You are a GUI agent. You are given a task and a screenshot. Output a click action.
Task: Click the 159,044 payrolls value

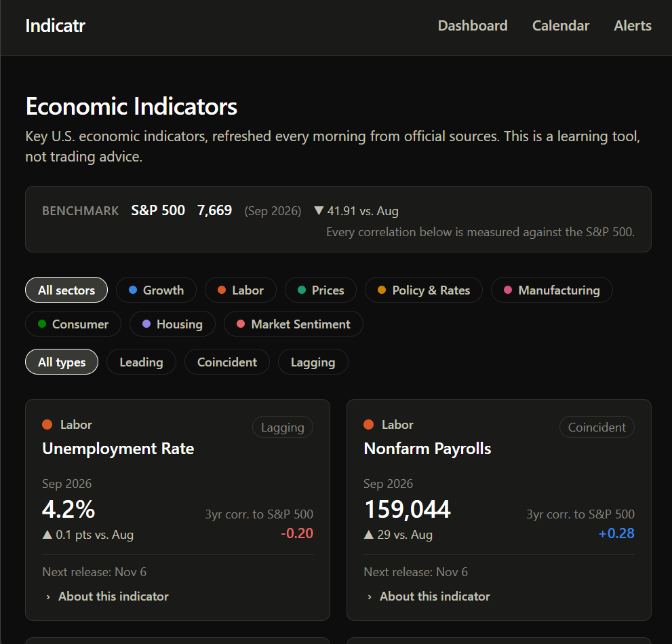click(407, 510)
